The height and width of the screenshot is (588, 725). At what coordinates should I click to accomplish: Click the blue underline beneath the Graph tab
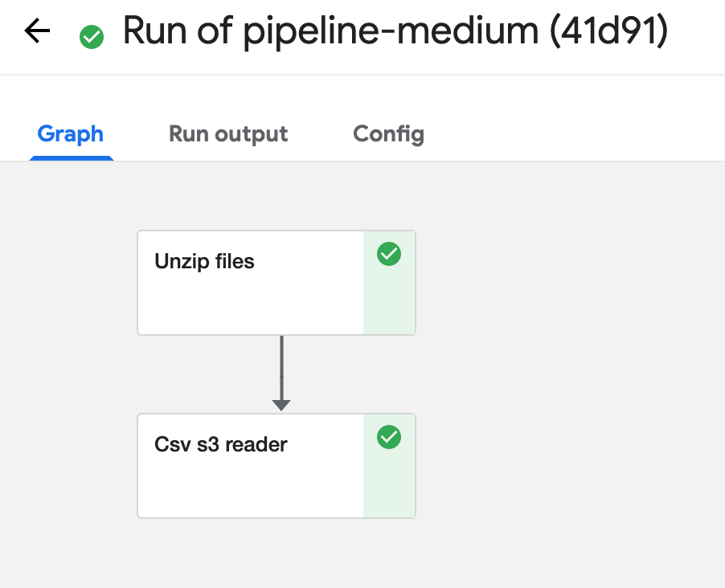coord(72,158)
